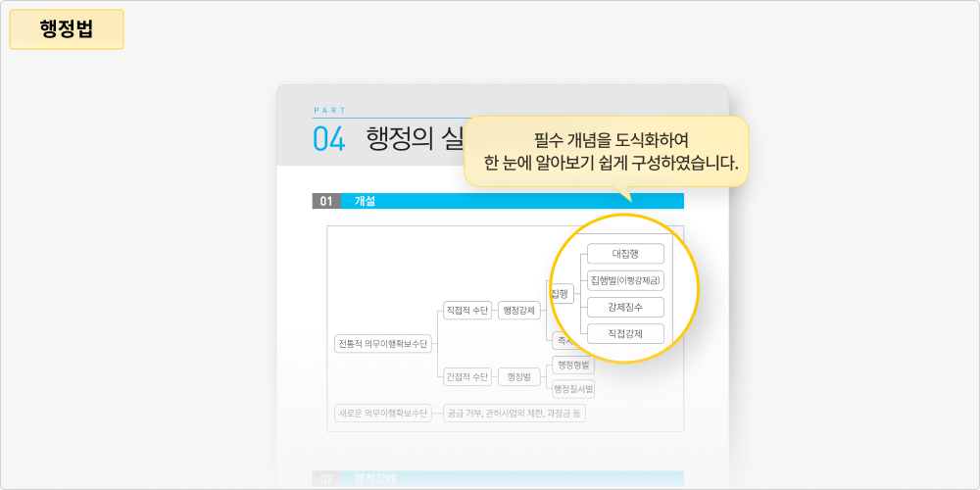Select the 직접적 수단 box
980x490 pixels.
coord(466,311)
